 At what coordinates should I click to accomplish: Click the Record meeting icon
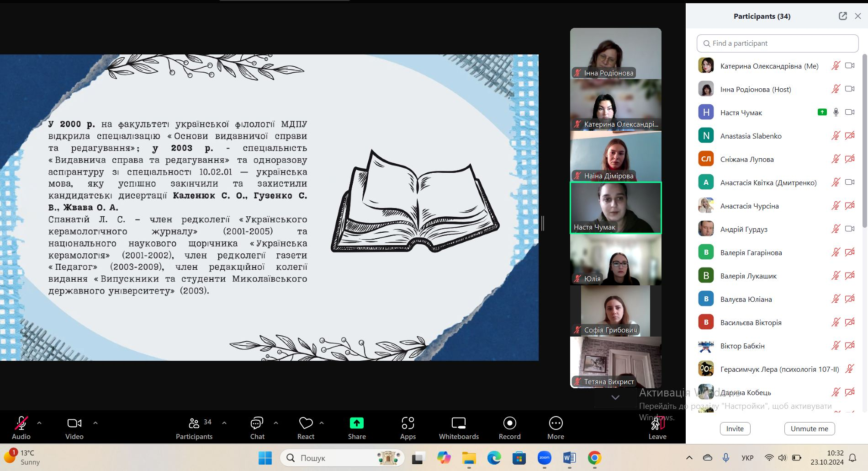pos(509,428)
